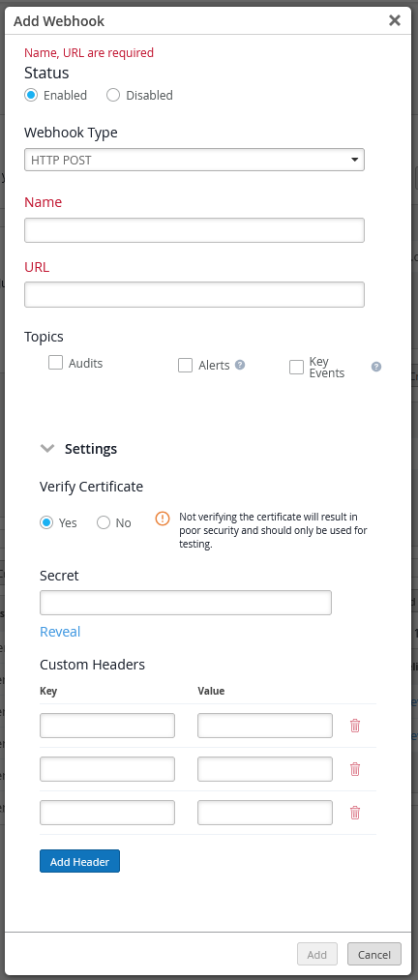418x980 pixels.
Task: Click the Topics heading
Action: coord(44,337)
